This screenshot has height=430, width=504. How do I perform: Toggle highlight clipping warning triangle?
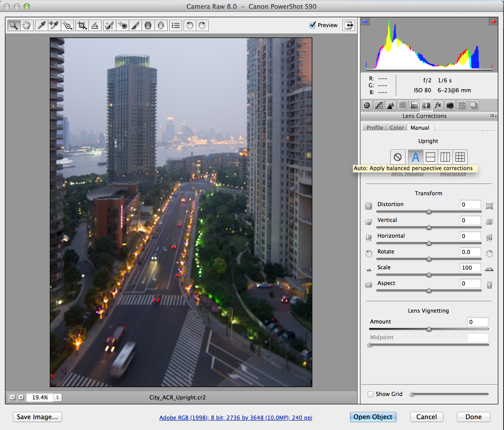tap(494, 21)
